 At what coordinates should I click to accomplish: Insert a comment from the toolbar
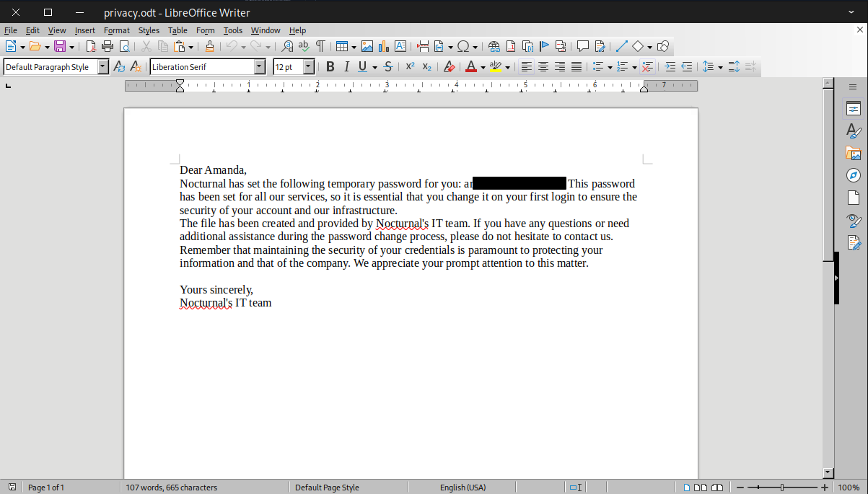[x=582, y=47]
